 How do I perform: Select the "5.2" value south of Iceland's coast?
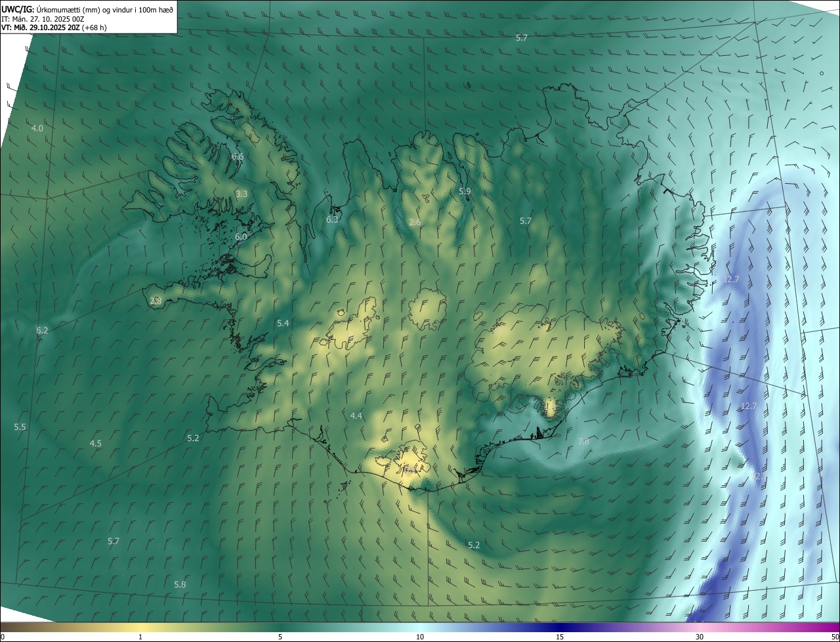474,545
